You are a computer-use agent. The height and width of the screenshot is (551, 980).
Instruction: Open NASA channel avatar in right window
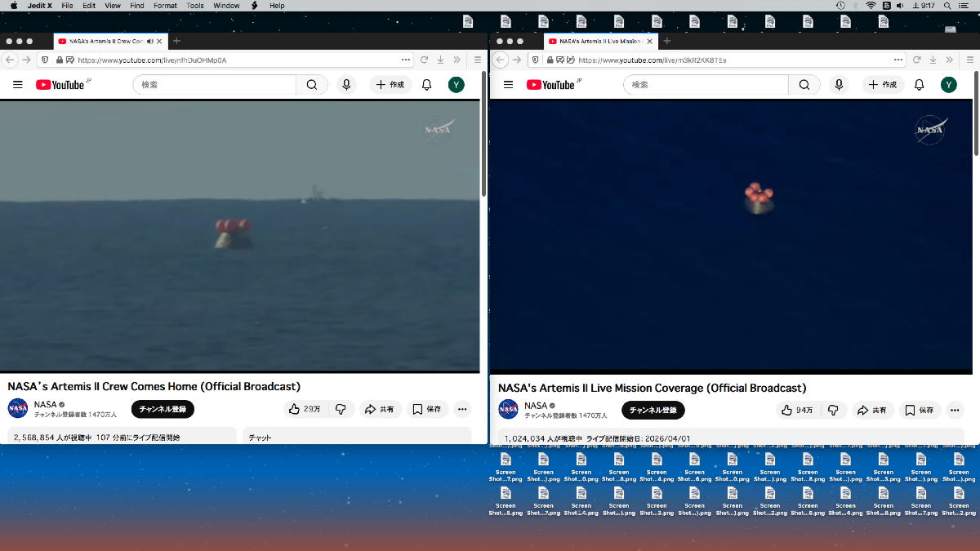pyautogui.click(x=509, y=409)
